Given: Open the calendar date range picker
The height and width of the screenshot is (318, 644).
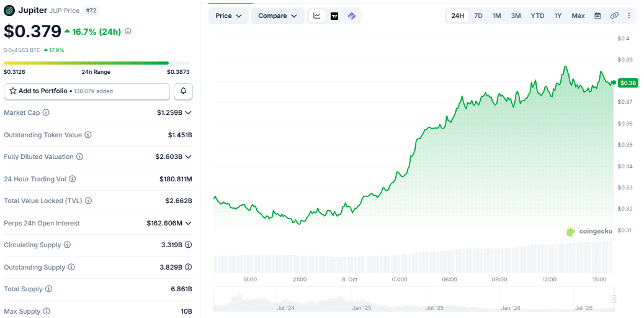Looking at the screenshot, I should click(x=597, y=16).
